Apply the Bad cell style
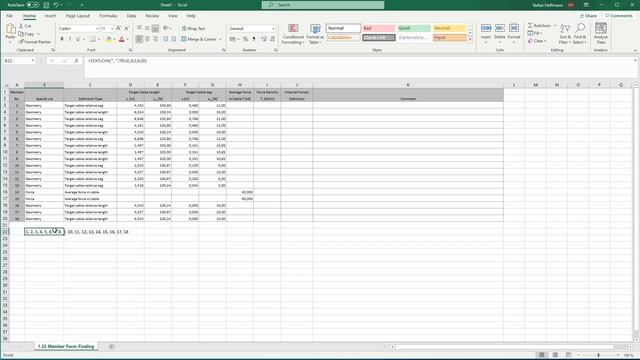This screenshot has height=360, width=640. pyautogui.click(x=379, y=28)
